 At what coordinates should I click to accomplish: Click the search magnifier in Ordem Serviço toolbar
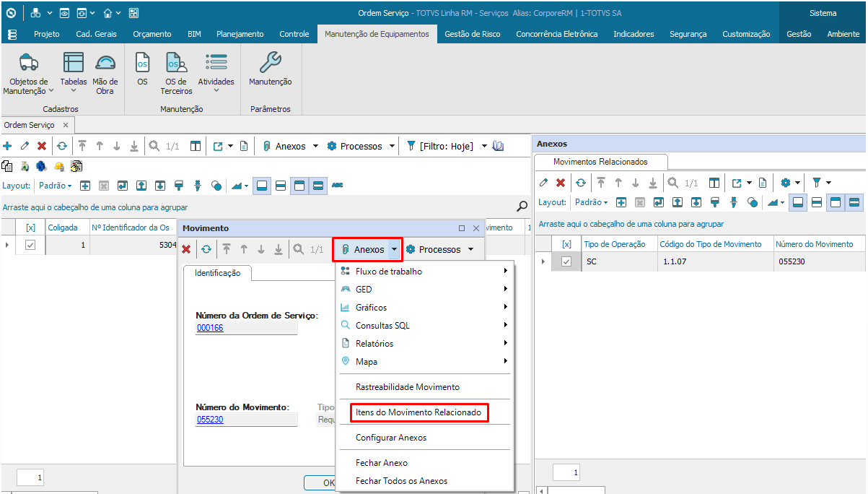[x=154, y=146]
